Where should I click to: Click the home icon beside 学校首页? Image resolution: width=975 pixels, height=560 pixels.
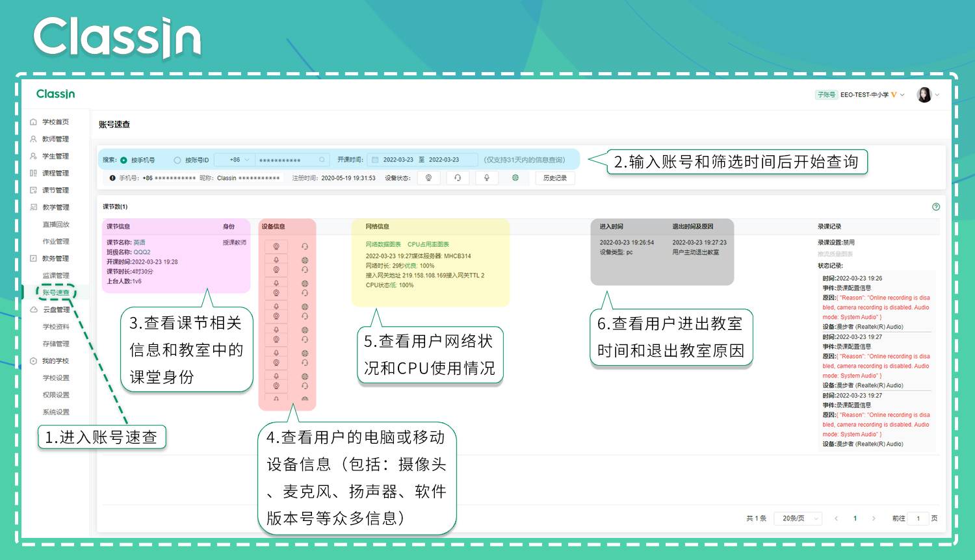[33, 122]
